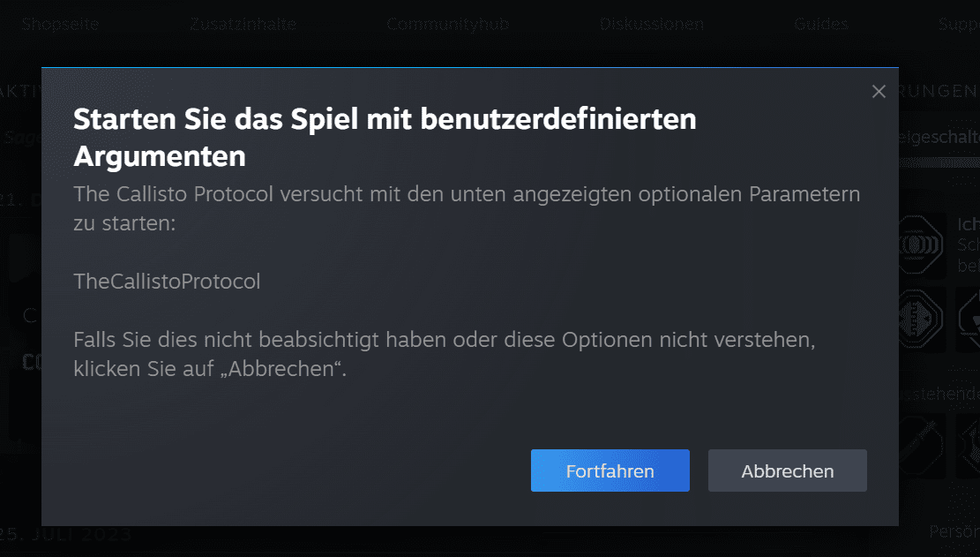Open the Communityhub tab
980x557 pixels.
[x=447, y=24]
